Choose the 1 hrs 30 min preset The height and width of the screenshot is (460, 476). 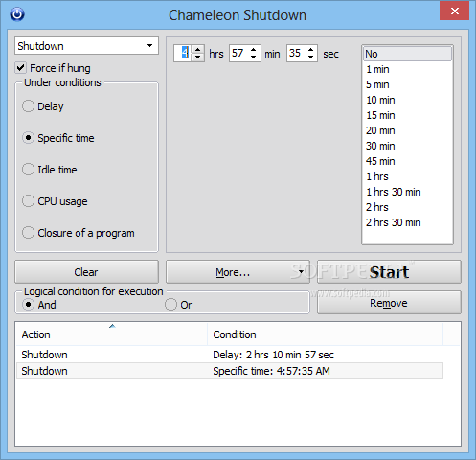pyautogui.click(x=407, y=192)
